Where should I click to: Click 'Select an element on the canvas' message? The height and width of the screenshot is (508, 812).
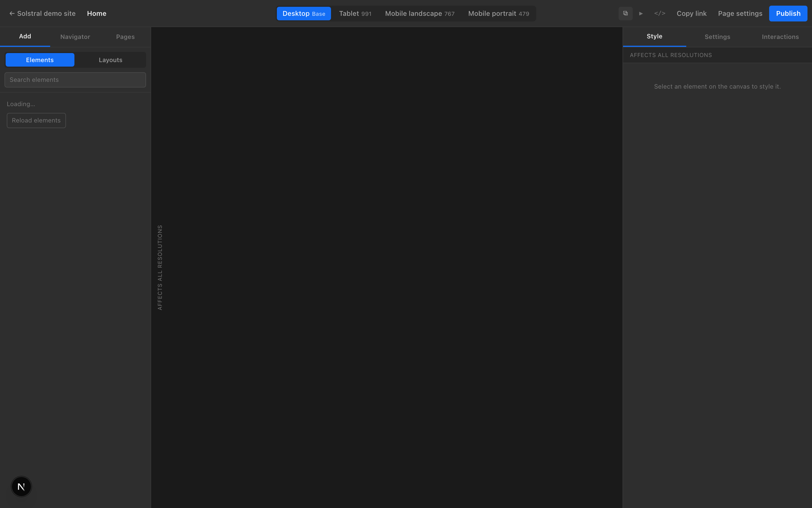coord(717,86)
